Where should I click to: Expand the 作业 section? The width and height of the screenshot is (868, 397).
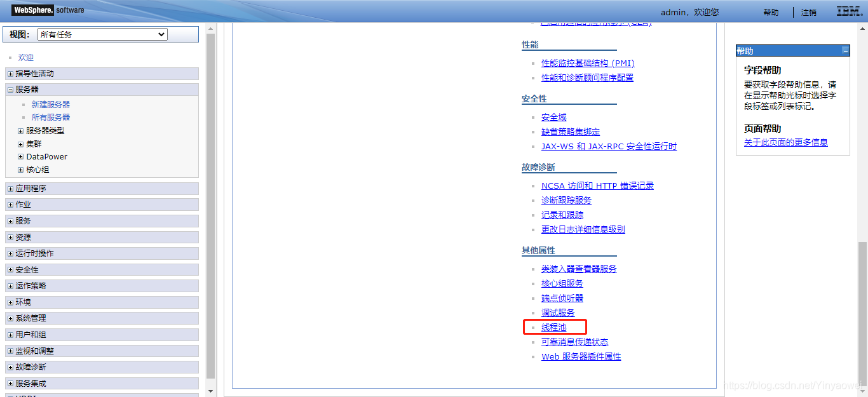(11, 205)
